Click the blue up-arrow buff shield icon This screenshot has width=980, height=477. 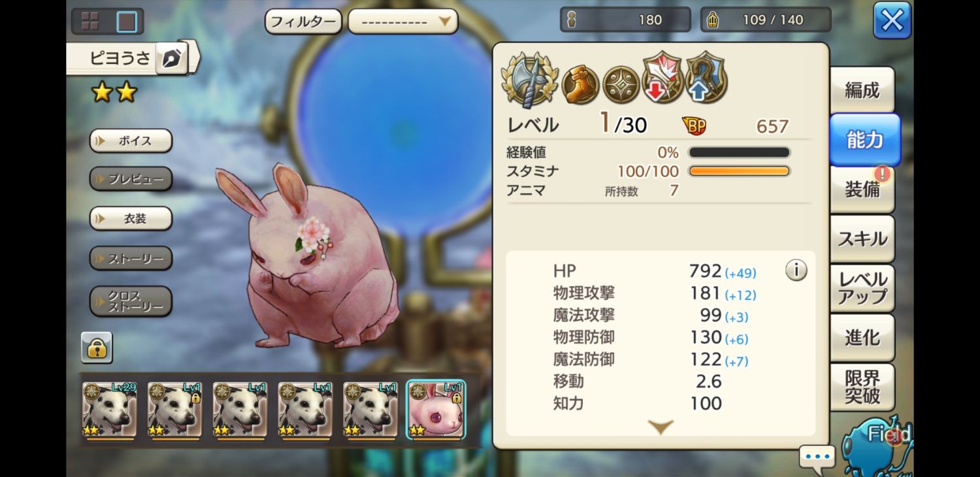(x=706, y=78)
